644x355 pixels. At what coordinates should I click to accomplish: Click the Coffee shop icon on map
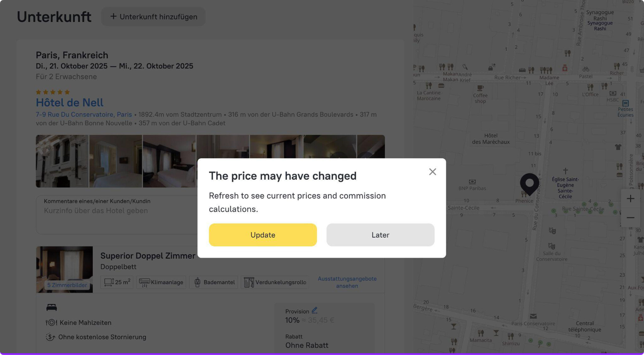(x=480, y=88)
